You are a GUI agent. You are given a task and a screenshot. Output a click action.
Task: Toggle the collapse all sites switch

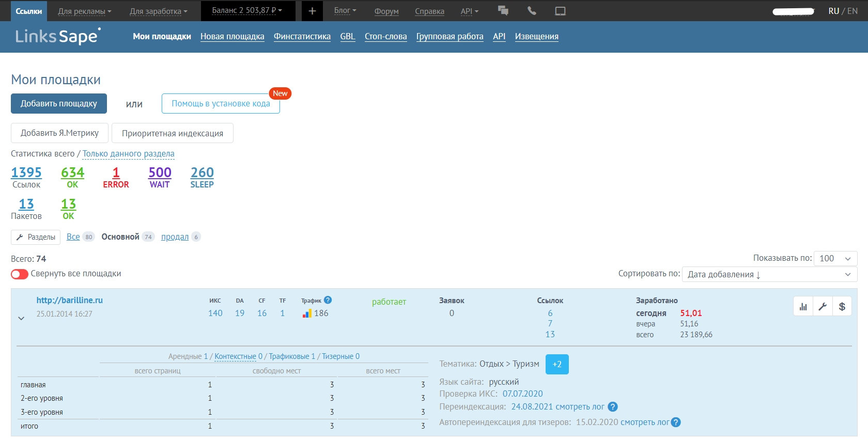20,274
